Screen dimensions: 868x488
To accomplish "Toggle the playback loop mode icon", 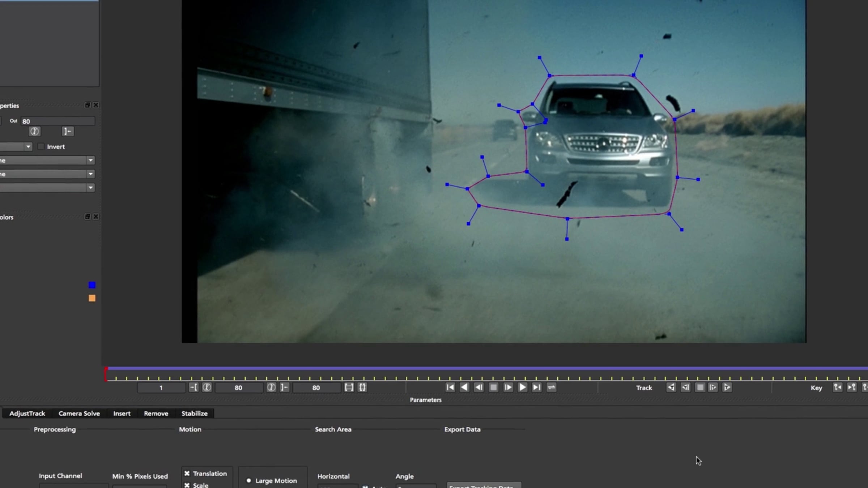I will (551, 388).
